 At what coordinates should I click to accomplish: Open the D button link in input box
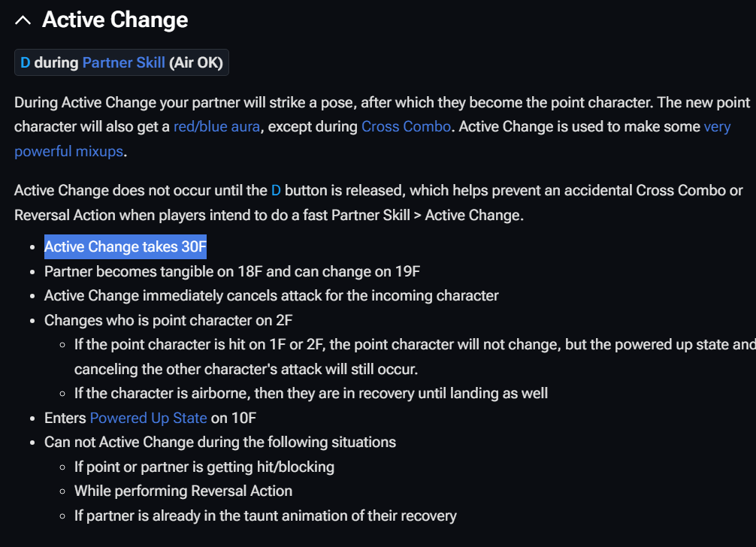click(x=26, y=62)
